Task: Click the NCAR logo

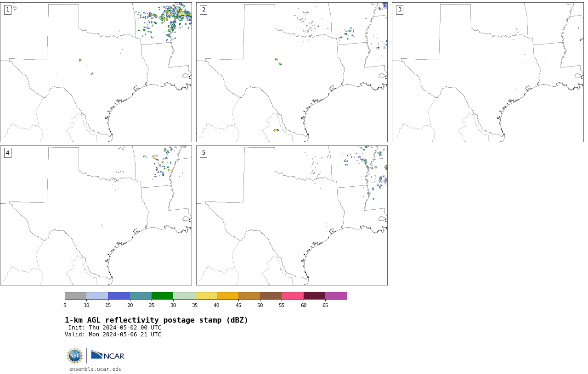Action: pos(107,355)
